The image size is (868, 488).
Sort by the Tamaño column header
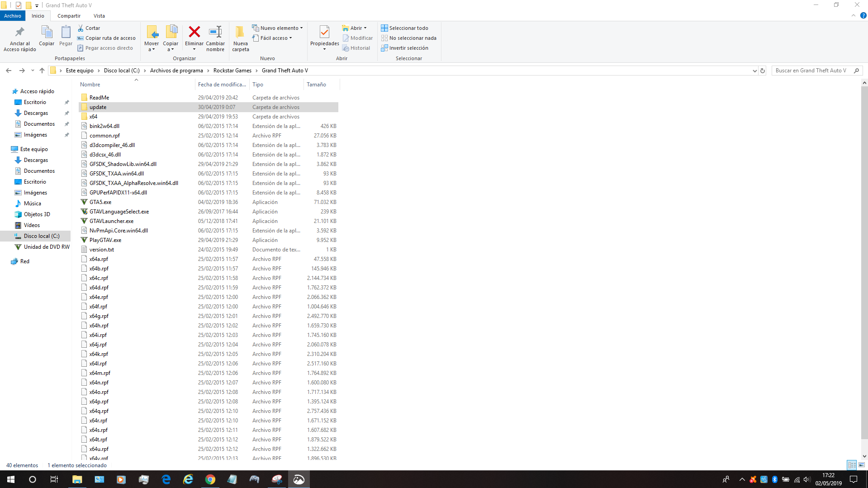tap(321, 85)
